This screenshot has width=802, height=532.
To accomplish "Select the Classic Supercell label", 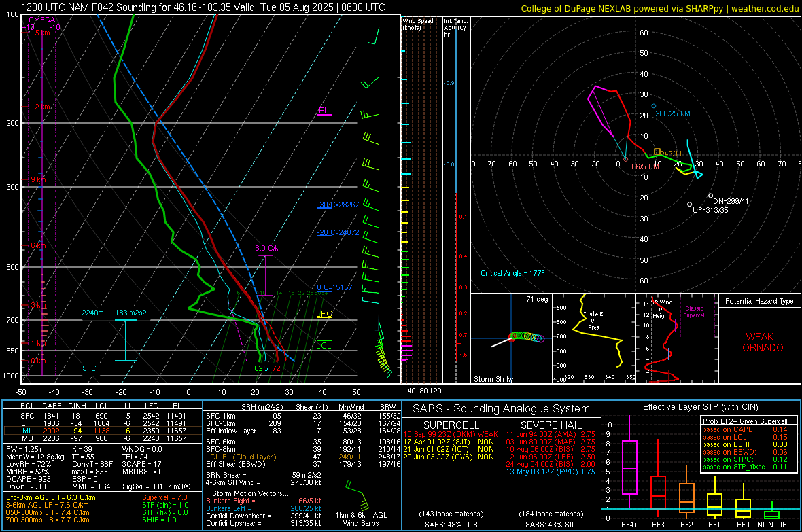I will [x=695, y=312].
